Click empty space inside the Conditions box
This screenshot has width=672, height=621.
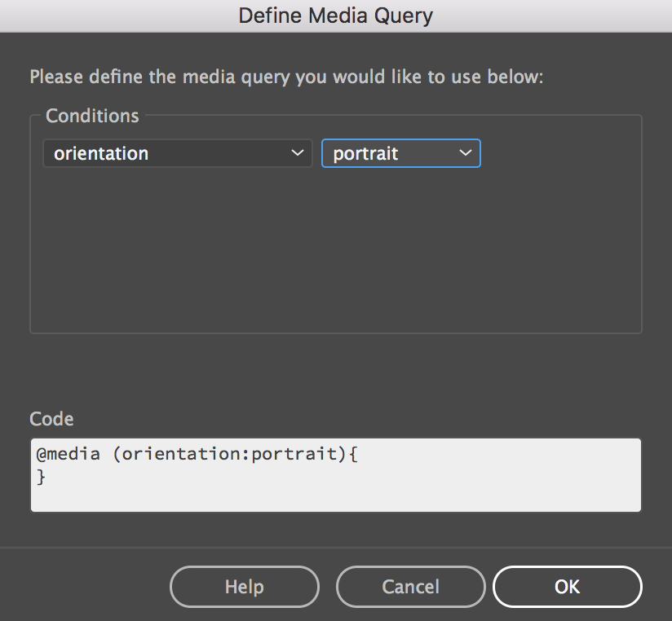coord(334,253)
